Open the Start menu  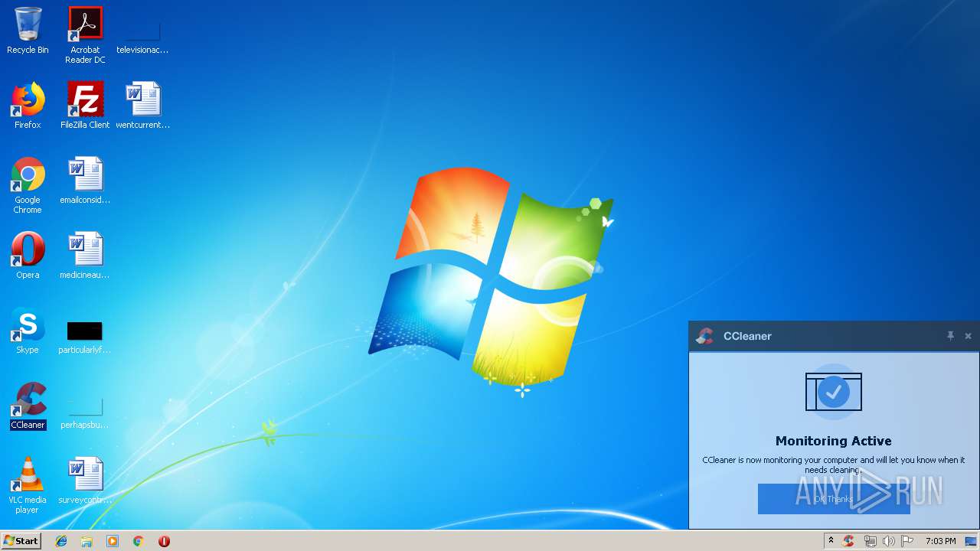(x=21, y=540)
